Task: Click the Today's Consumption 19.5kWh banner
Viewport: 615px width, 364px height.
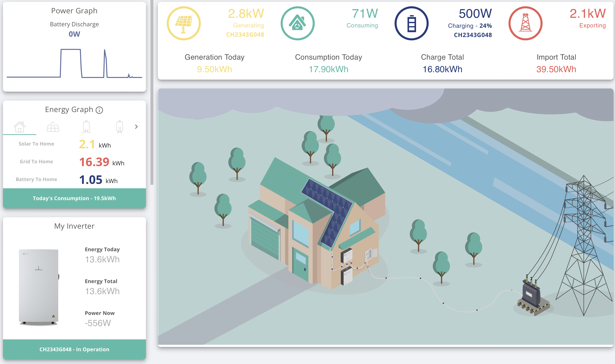Action: [74, 198]
